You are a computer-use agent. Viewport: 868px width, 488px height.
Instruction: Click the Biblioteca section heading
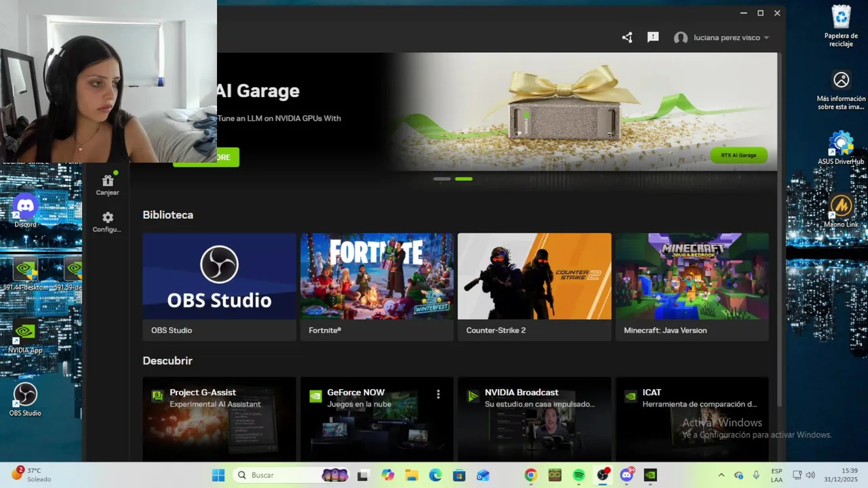[167, 215]
